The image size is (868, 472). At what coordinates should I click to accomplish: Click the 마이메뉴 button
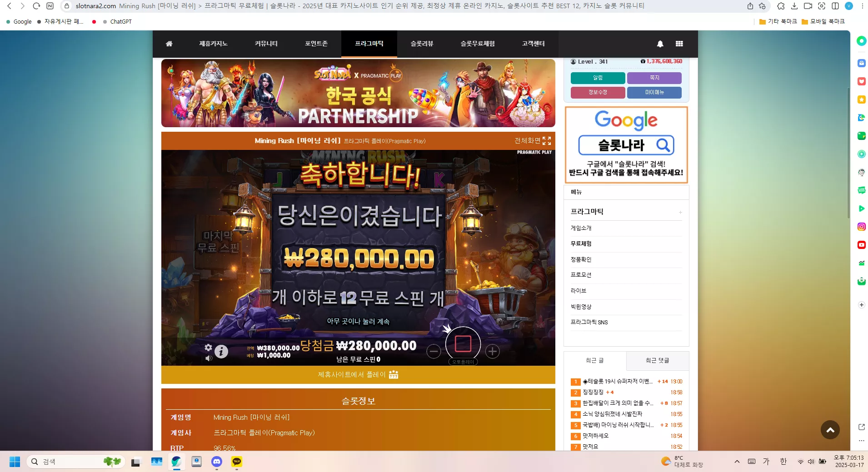tap(654, 93)
